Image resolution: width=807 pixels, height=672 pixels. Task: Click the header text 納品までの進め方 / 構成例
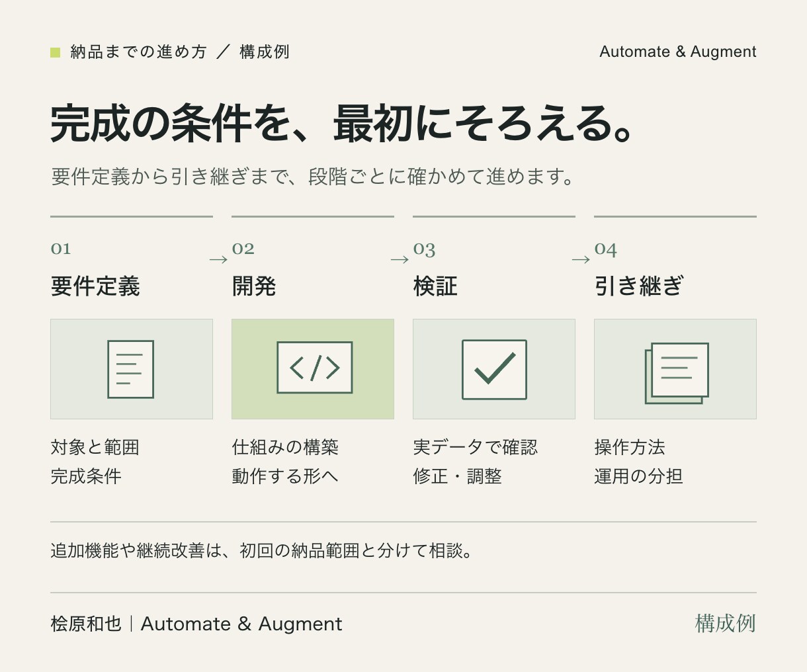[x=180, y=52]
